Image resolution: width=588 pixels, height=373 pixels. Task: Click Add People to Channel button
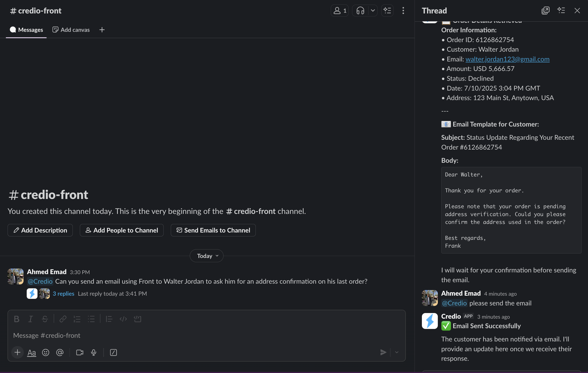[122, 230]
